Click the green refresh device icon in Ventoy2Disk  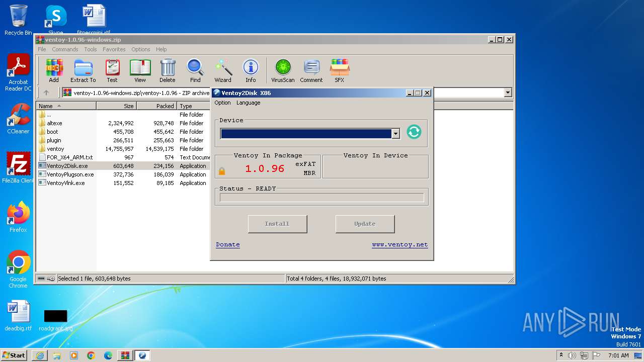[414, 132]
